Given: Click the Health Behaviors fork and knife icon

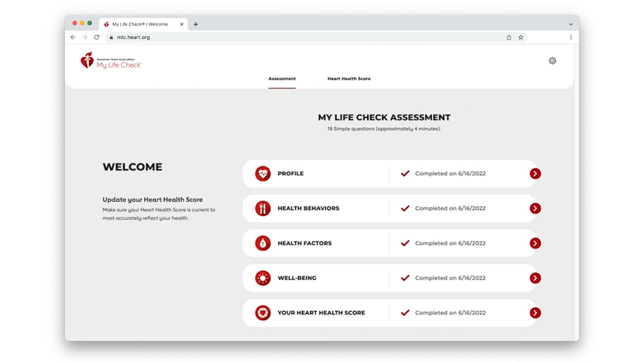Looking at the screenshot, I should pos(263,209).
